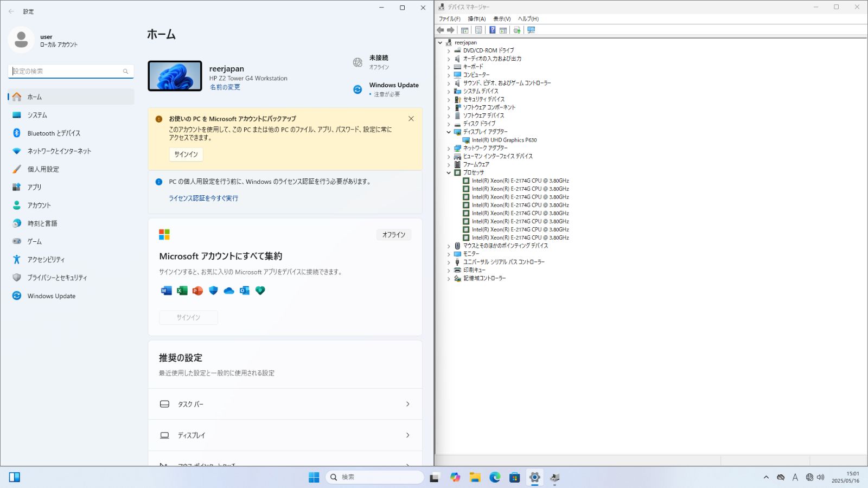Click the scan for hardware changes monitor icon
The image size is (868, 488).
(x=531, y=30)
